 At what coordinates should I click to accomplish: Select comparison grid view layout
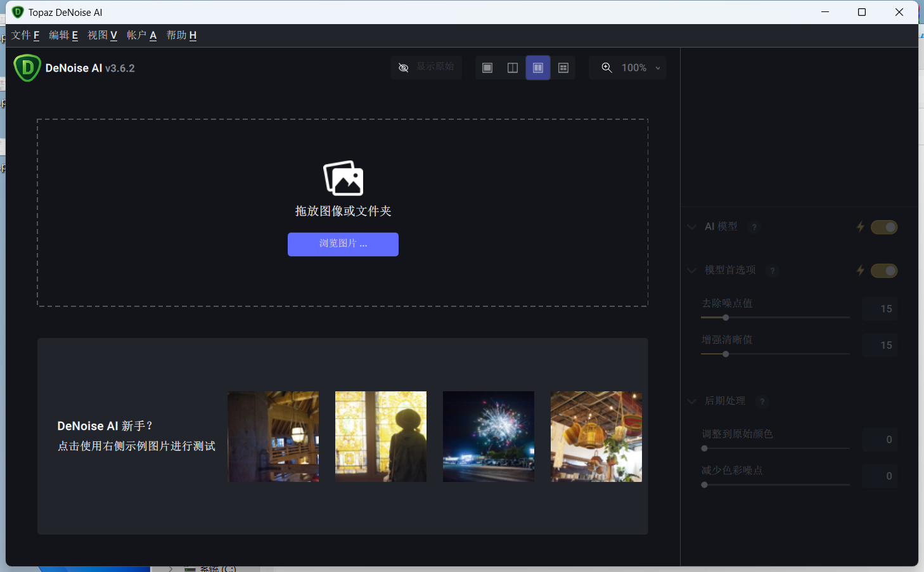(x=563, y=68)
